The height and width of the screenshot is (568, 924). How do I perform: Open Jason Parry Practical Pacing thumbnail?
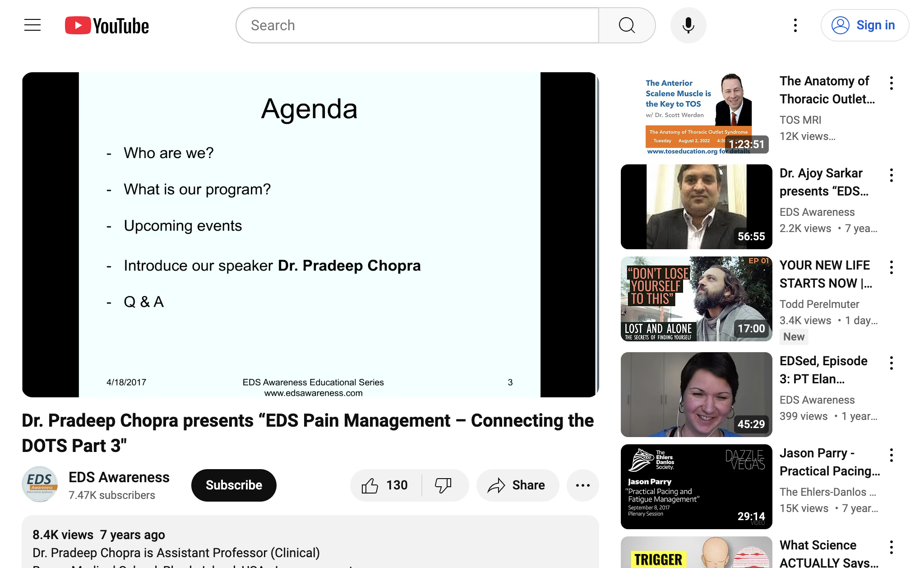[x=696, y=487]
